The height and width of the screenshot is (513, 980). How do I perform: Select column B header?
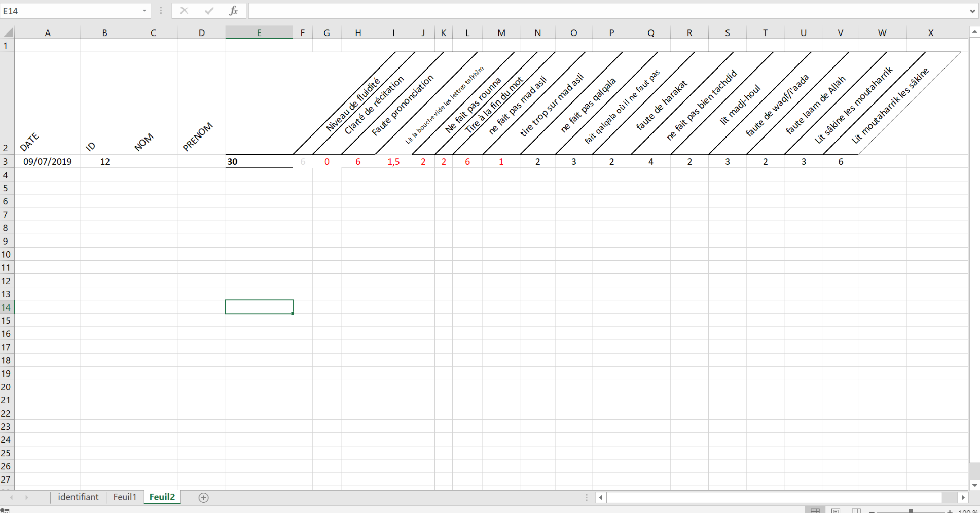[105, 33]
